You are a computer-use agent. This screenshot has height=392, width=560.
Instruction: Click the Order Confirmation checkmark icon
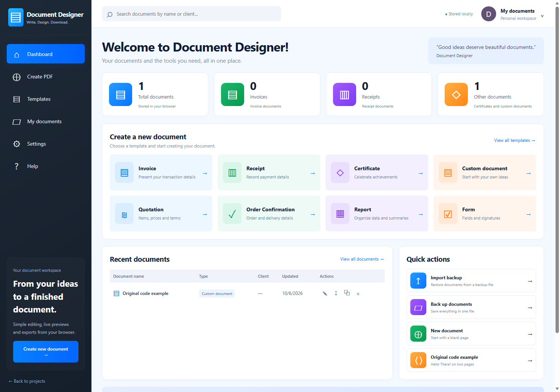point(232,214)
